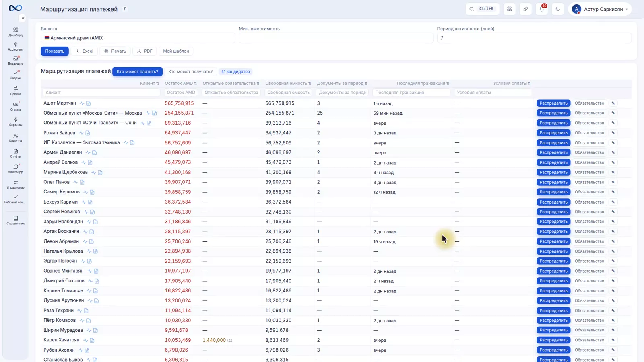644x362 pixels.
Task: Click the Показать button
Action: (55, 51)
